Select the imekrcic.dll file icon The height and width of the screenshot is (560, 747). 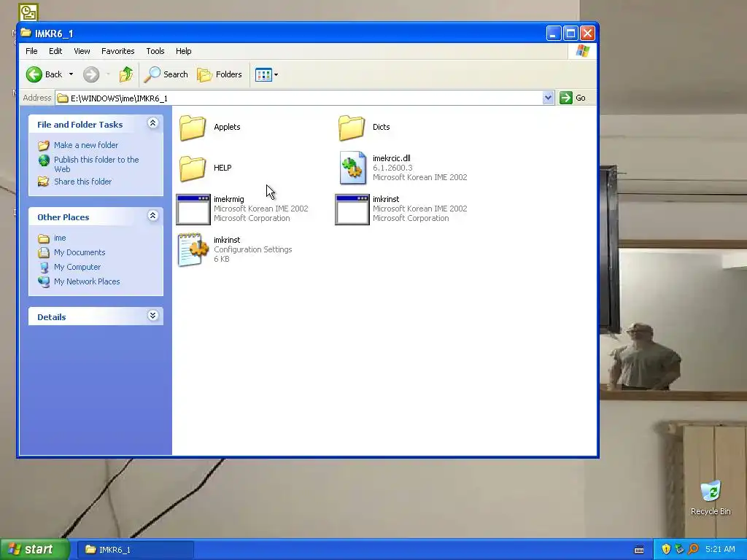(x=352, y=168)
